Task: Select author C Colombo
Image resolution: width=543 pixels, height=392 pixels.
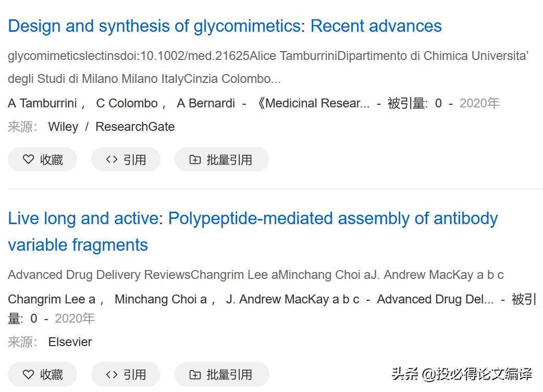Action: 127,103
